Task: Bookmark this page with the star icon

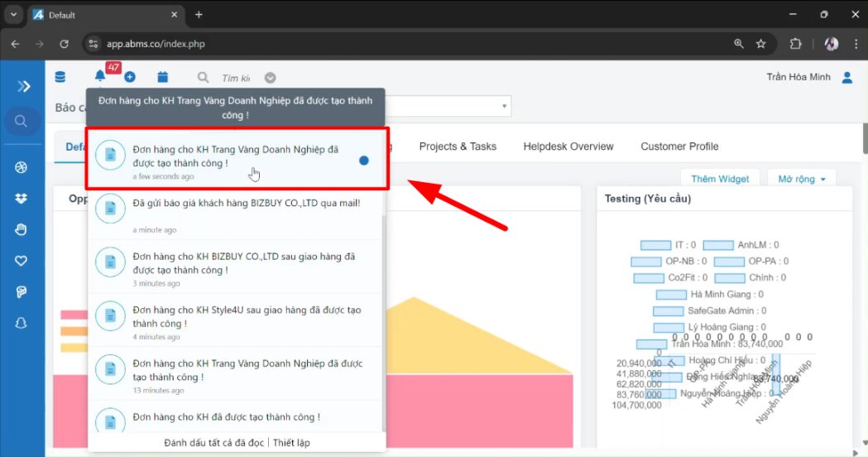Action: 761,44
